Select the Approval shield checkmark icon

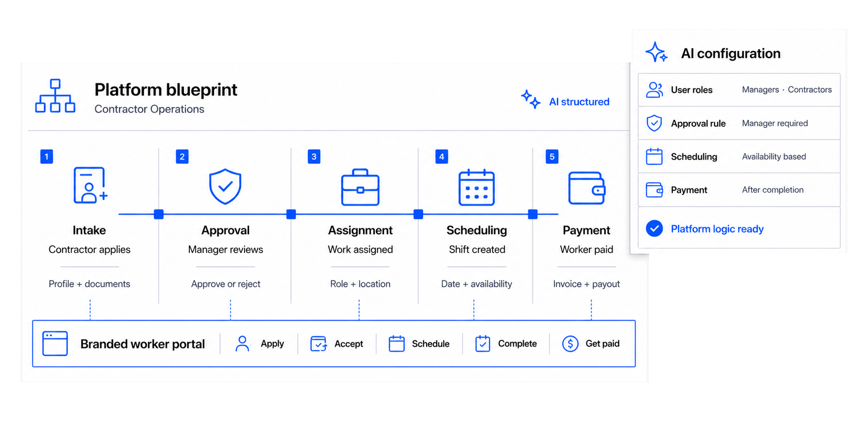[225, 186]
